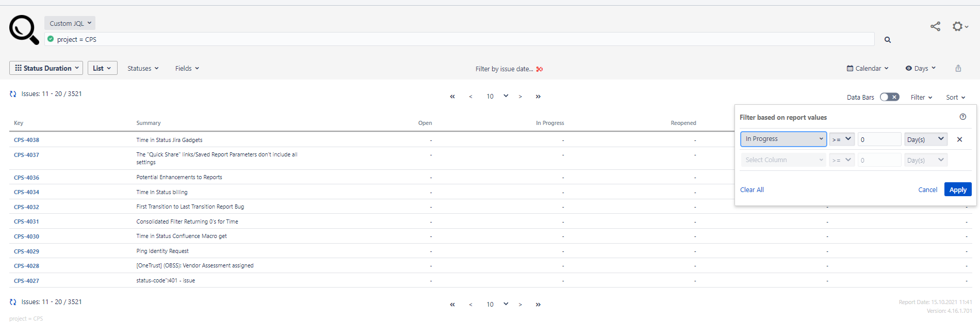Click the share icon at top right
This screenshot has width=980, height=333.
coord(935,26)
